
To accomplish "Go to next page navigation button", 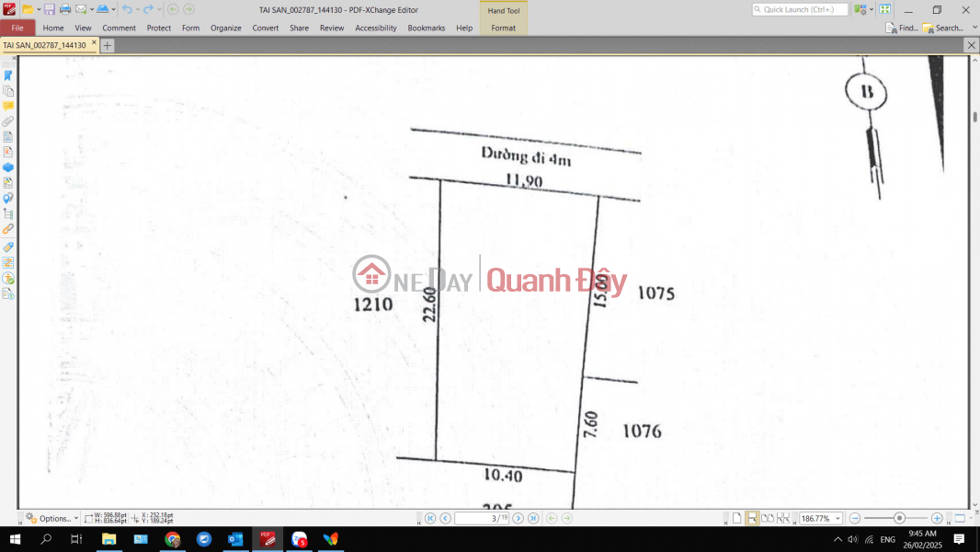I will click(518, 517).
